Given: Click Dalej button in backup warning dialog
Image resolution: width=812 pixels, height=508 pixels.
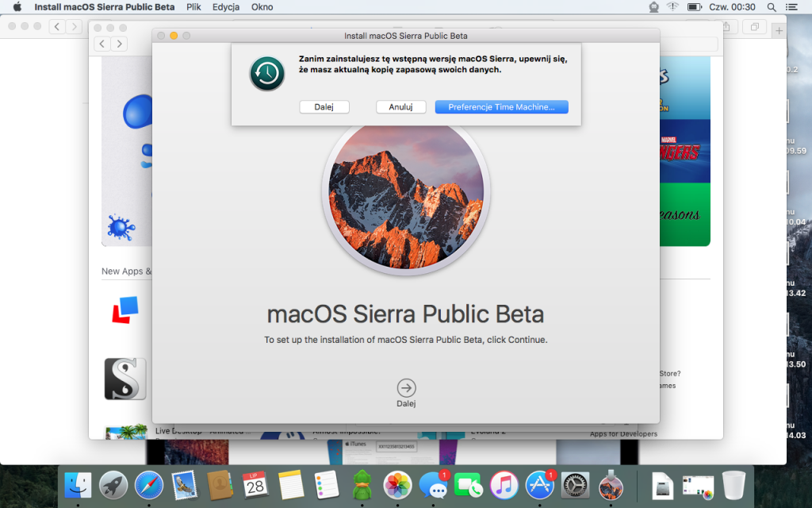Looking at the screenshot, I should click(x=324, y=107).
